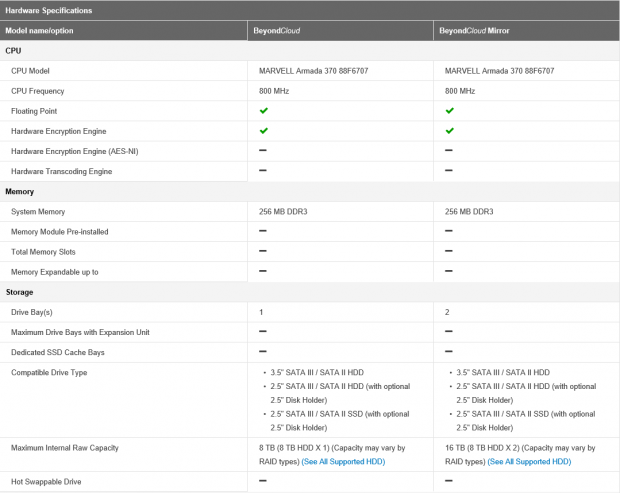
Task: Click Maximum Internal Raw Capacity label
Action: coord(65,448)
